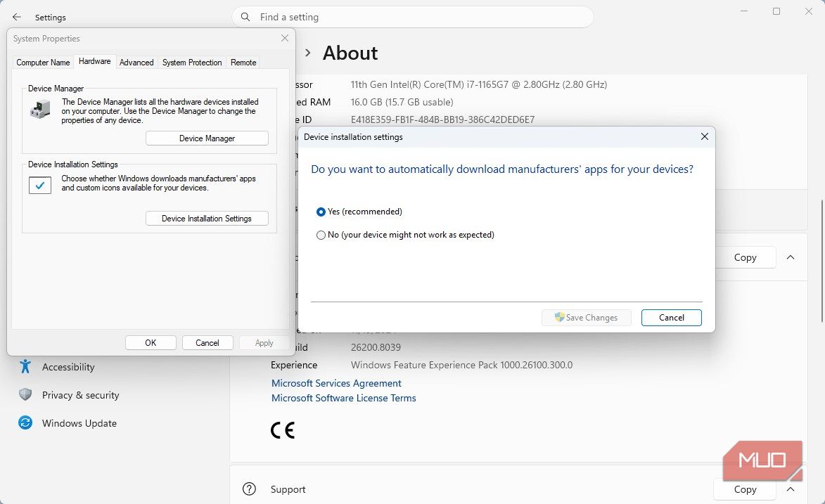Click the Save Changes button

tap(586, 317)
